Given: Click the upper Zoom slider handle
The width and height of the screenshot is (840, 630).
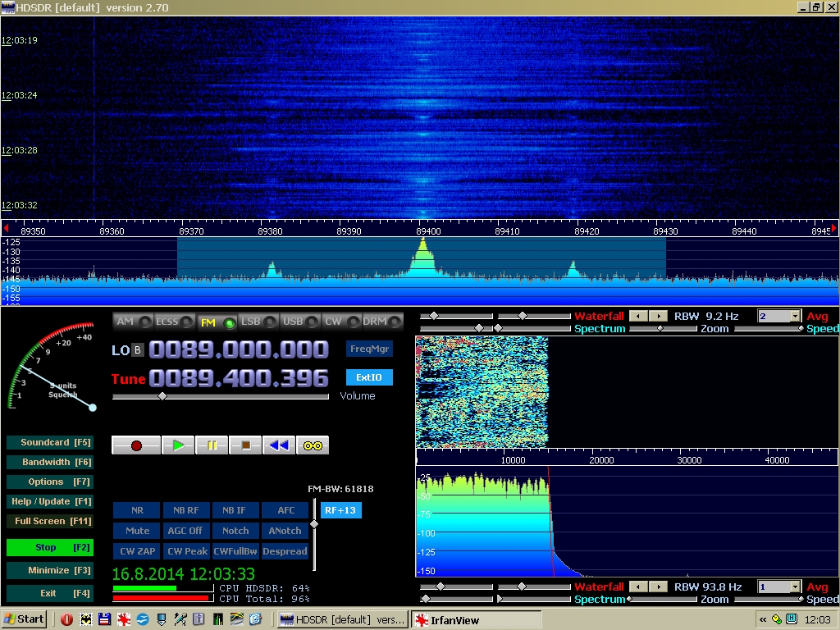Looking at the screenshot, I should click(660, 328).
